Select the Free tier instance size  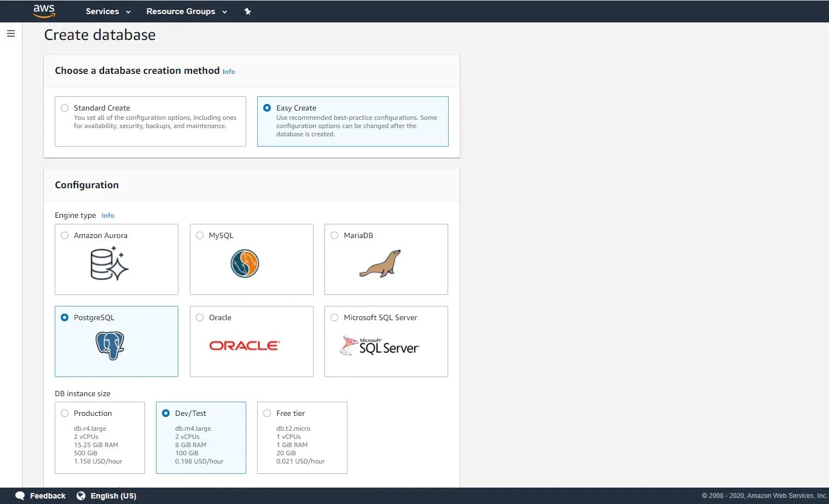pyautogui.click(x=267, y=413)
